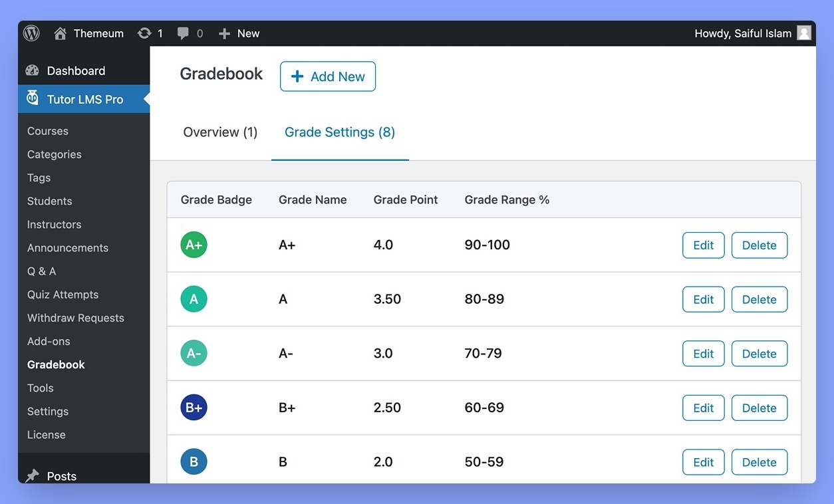Click the Grade Name column header
Viewport: 834px width, 504px height.
click(313, 199)
